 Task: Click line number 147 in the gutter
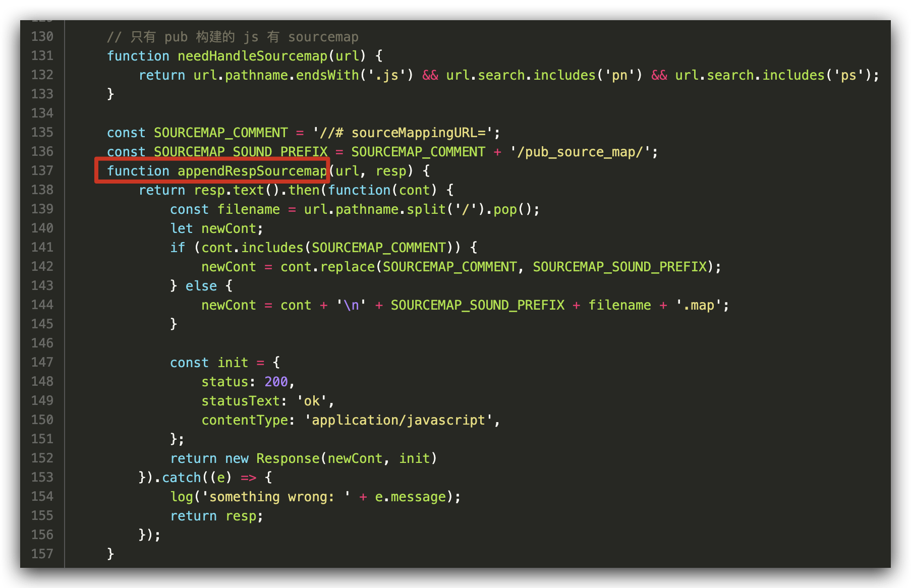click(42, 363)
